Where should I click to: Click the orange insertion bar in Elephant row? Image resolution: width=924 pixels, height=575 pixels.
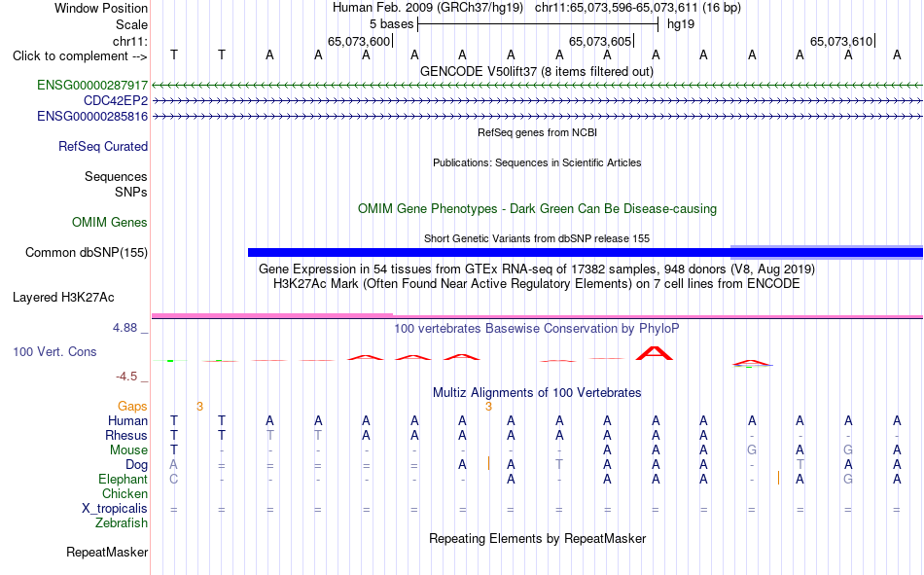point(778,478)
